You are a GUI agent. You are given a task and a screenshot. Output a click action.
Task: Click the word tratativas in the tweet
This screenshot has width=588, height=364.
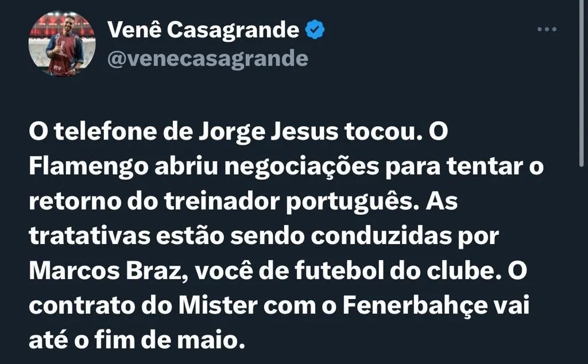coord(90,236)
